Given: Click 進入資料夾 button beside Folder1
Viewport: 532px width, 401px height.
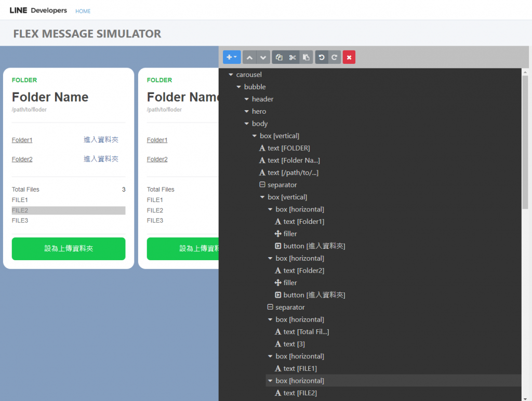Looking at the screenshot, I should click(x=101, y=140).
